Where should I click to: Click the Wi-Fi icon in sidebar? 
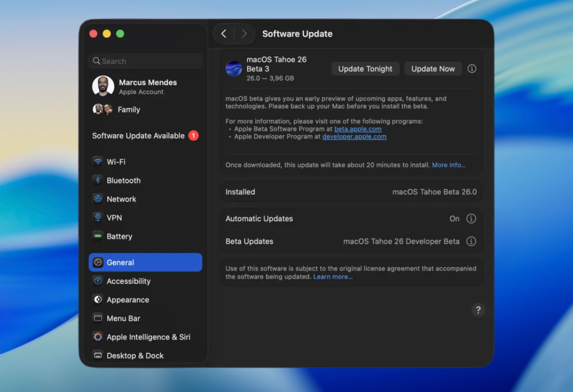pos(98,161)
